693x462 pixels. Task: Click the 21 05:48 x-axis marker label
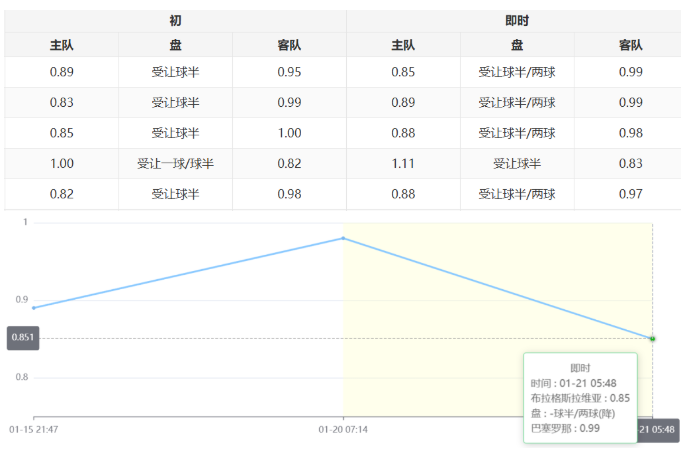click(x=659, y=429)
